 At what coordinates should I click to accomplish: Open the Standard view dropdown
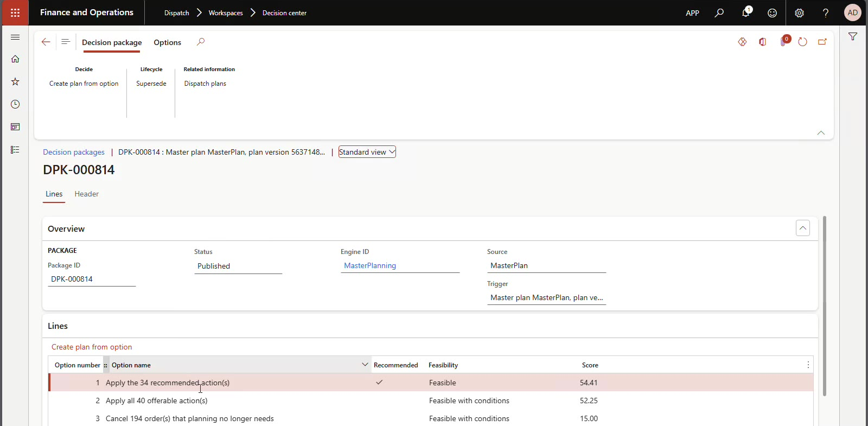(x=367, y=152)
